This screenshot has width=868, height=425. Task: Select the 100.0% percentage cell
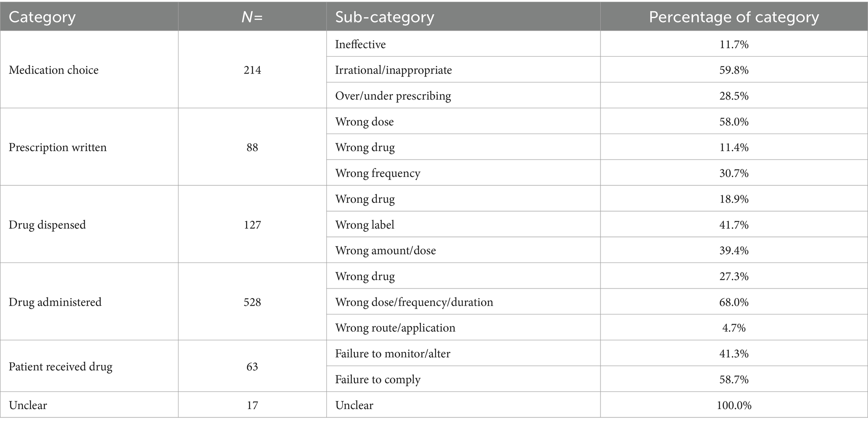tap(734, 405)
